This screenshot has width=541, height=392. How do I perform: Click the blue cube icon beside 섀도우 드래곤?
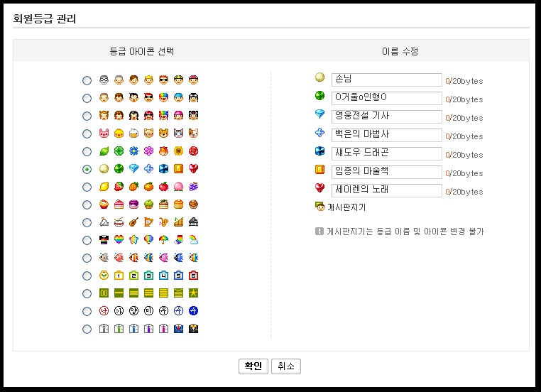click(x=319, y=151)
